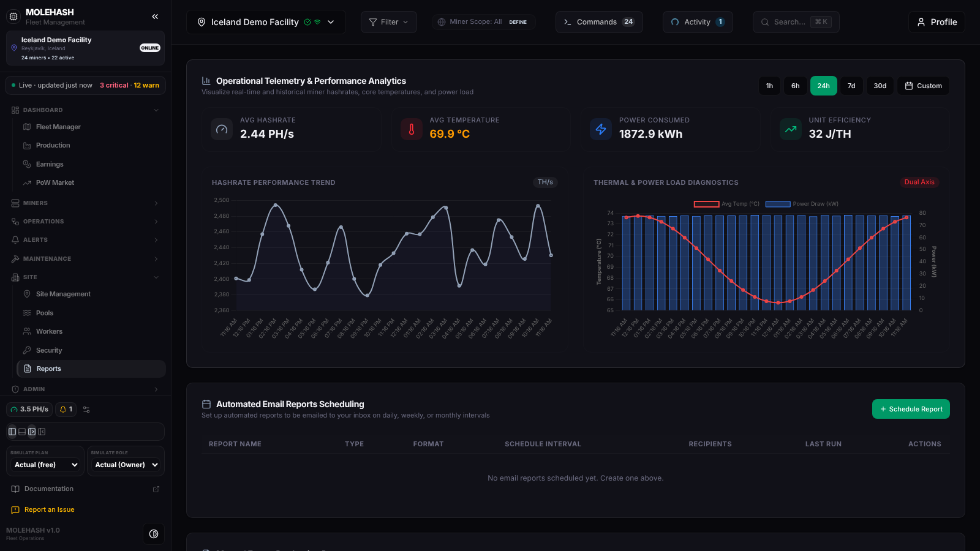This screenshot has width=980, height=551.
Task: Select the 1h time range tab
Action: (769, 86)
